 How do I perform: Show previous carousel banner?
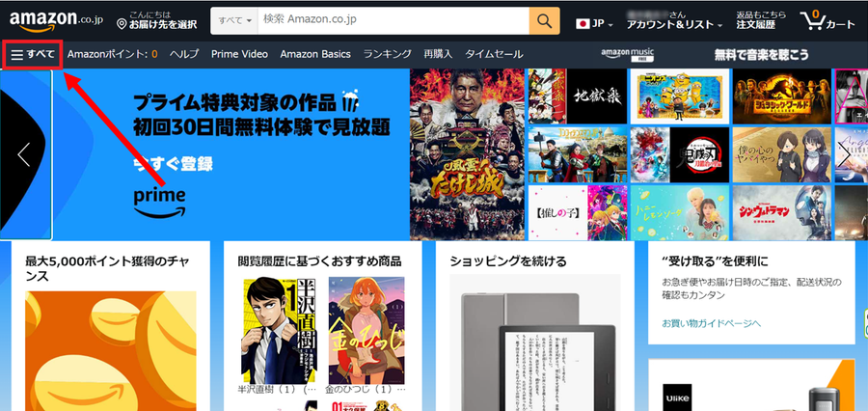click(23, 154)
